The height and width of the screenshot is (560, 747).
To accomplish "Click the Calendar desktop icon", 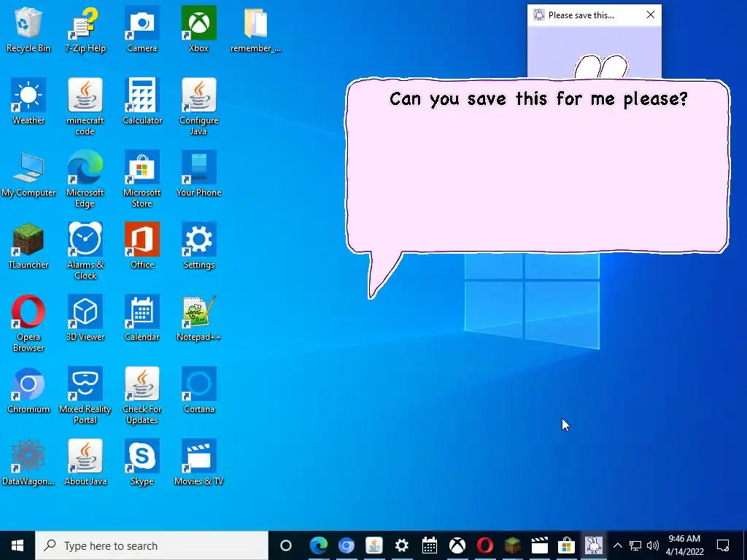I will tap(142, 318).
